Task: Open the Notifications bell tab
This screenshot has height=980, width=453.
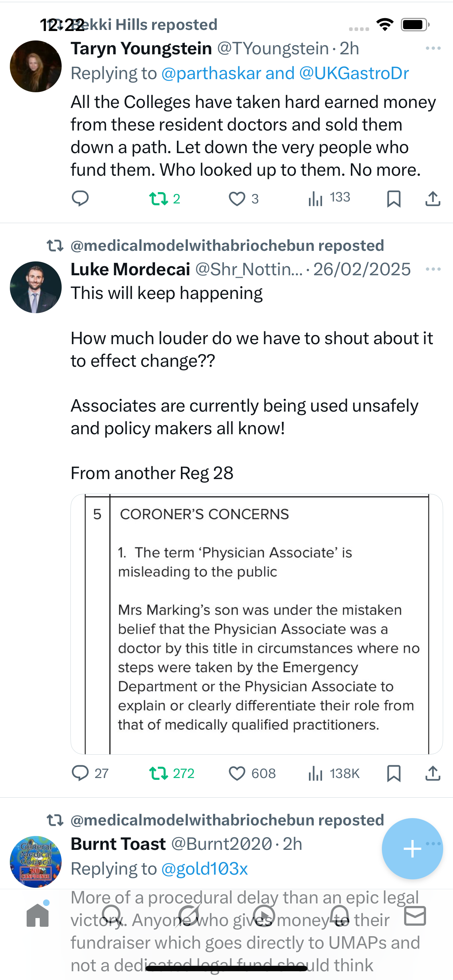Action: pos(339,915)
